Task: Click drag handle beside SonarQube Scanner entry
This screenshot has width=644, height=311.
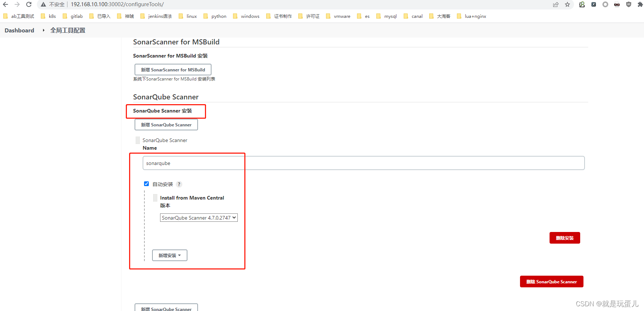Action: pyautogui.click(x=137, y=140)
